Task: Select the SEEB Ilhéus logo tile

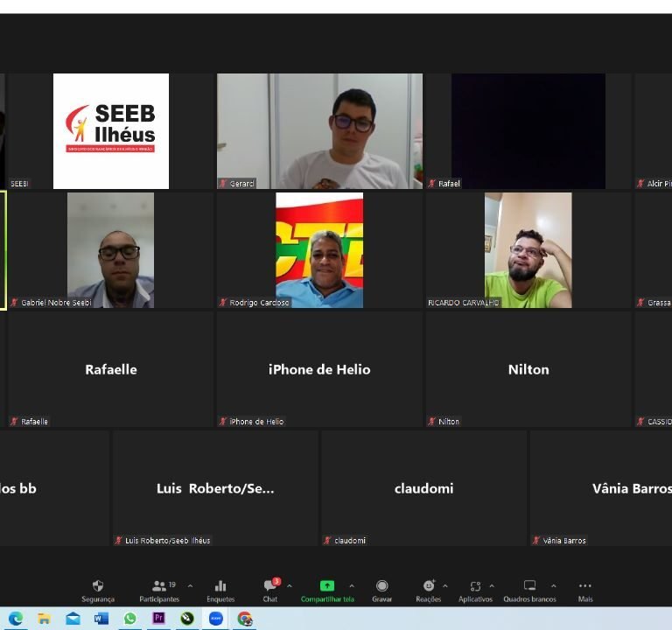Action: 111,131
